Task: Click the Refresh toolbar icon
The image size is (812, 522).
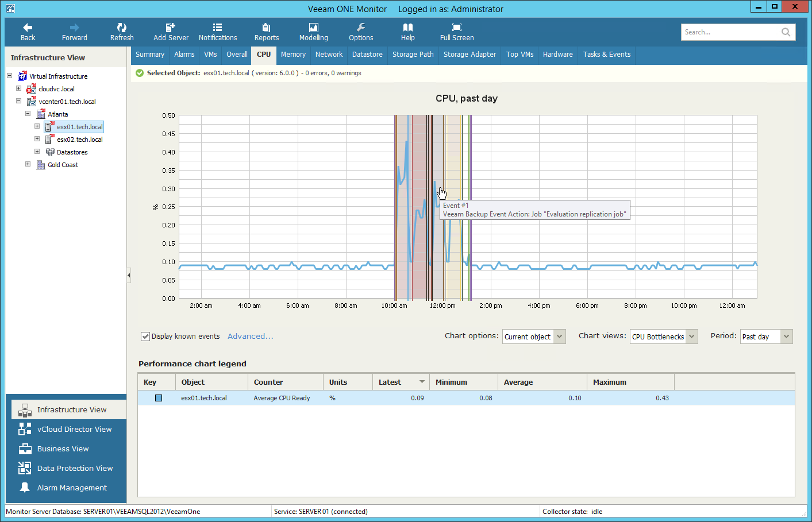Action: tap(121, 28)
